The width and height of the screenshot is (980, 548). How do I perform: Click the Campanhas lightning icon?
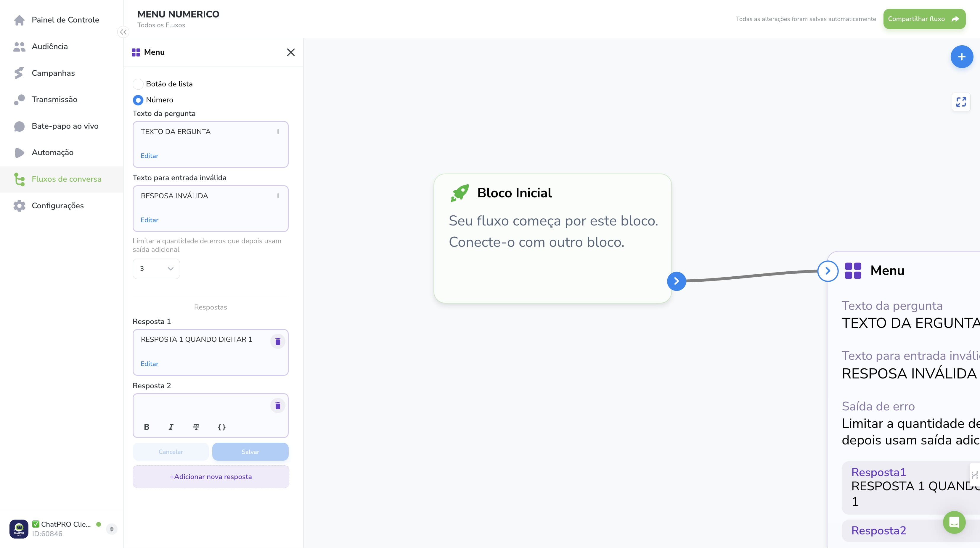click(x=19, y=73)
